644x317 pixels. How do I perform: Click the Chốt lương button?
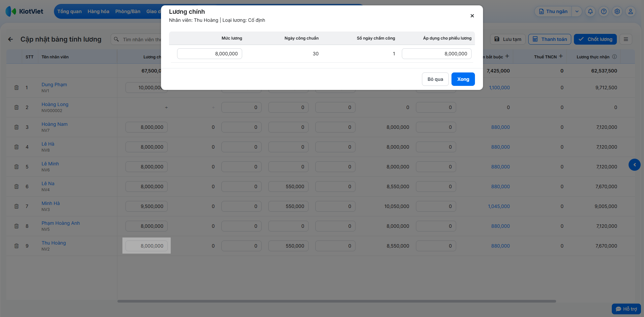595,39
